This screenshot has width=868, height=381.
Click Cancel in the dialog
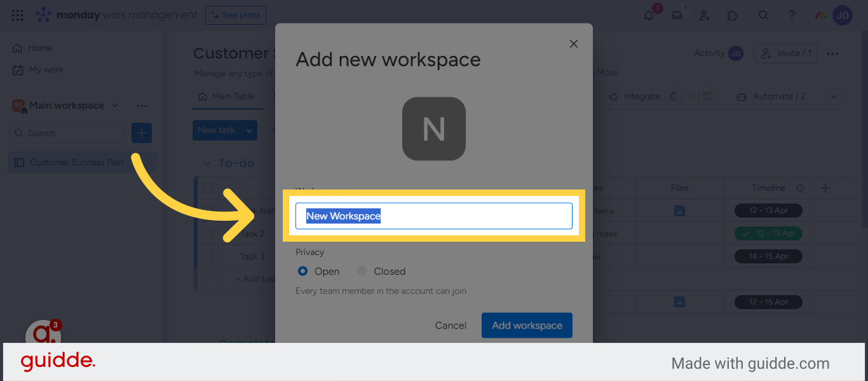451,325
